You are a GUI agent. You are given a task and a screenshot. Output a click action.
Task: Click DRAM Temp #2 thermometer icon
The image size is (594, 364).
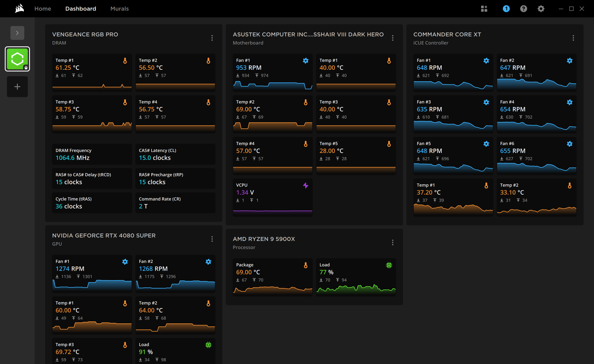pos(208,61)
